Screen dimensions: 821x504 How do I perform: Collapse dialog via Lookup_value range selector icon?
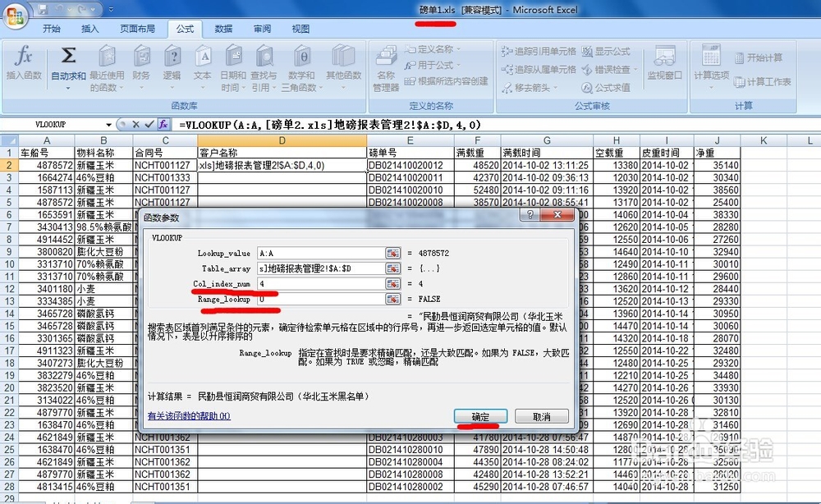[x=392, y=254]
